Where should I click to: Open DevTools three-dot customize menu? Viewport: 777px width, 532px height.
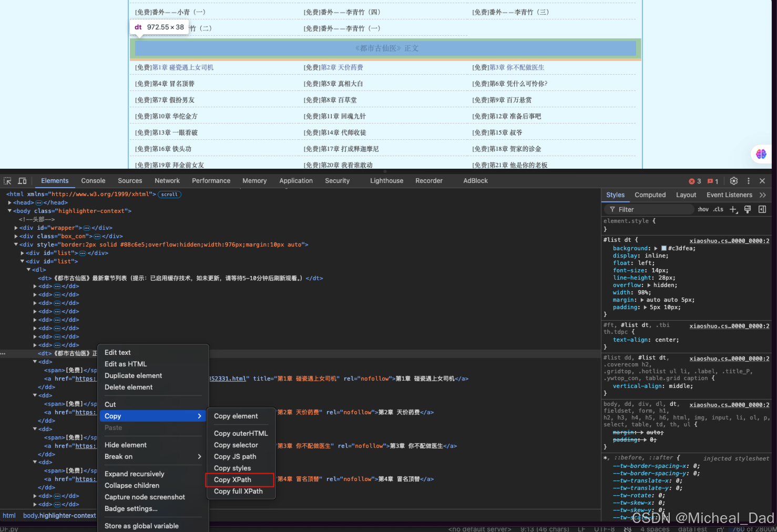click(749, 181)
